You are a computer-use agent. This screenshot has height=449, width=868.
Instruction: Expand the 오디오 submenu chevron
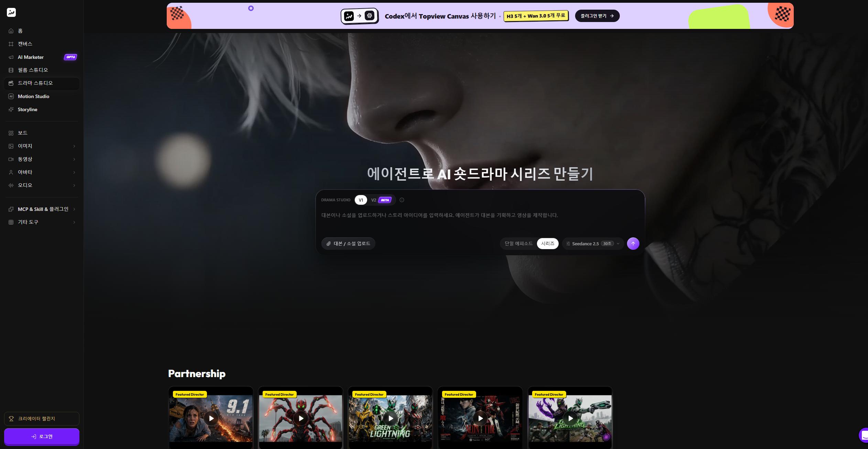[74, 185]
